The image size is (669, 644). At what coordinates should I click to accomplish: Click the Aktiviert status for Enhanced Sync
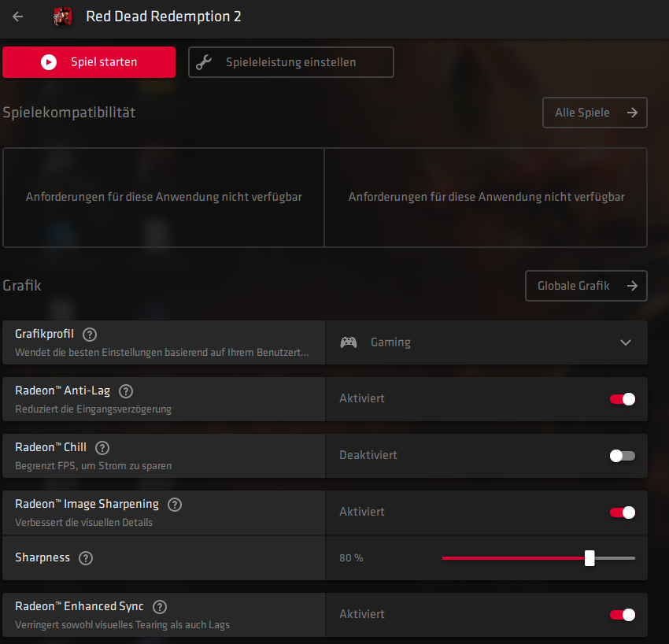tap(362, 614)
